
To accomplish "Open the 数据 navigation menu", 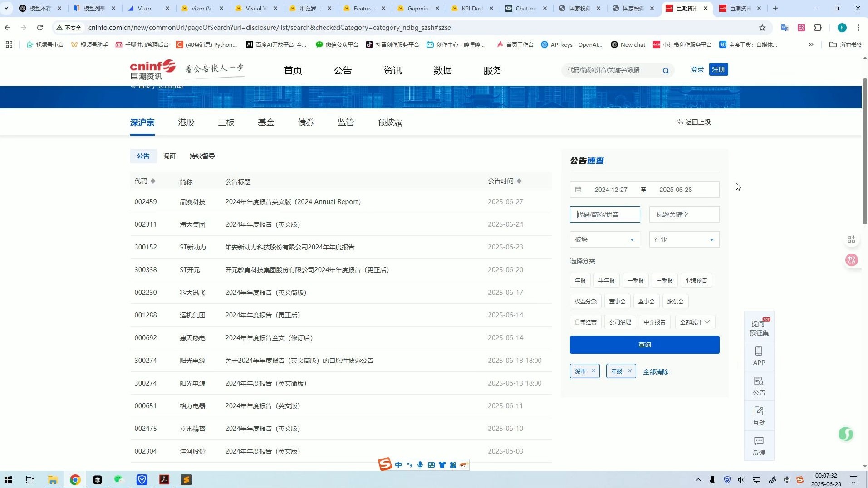I will pyautogui.click(x=442, y=70).
